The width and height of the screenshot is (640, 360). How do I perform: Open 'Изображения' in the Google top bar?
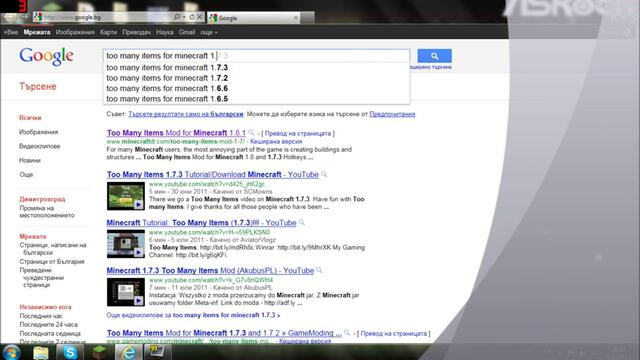point(75,32)
